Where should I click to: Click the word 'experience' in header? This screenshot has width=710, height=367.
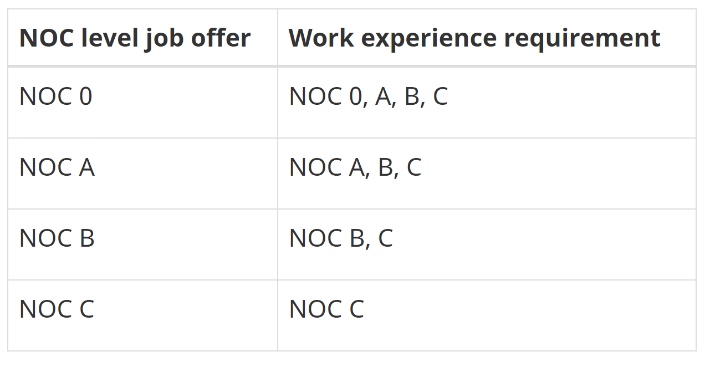point(429,40)
